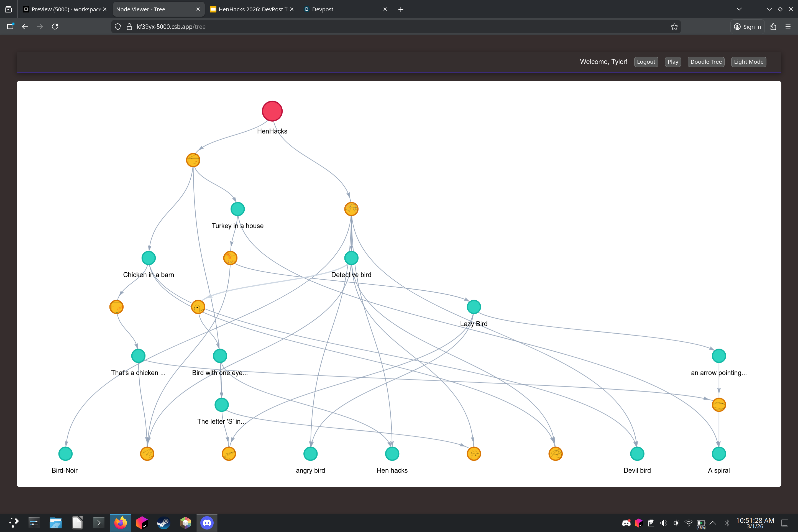Open Firefox extensions icon

[x=773, y=27]
